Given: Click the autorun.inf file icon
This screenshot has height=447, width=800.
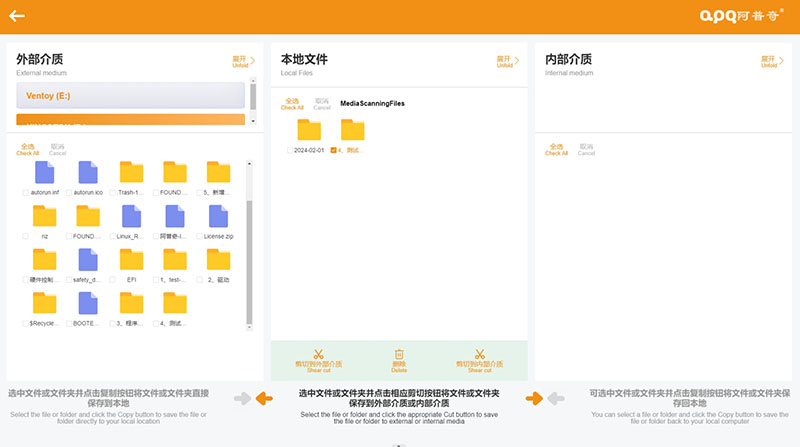Looking at the screenshot, I should [x=45, y=172].
